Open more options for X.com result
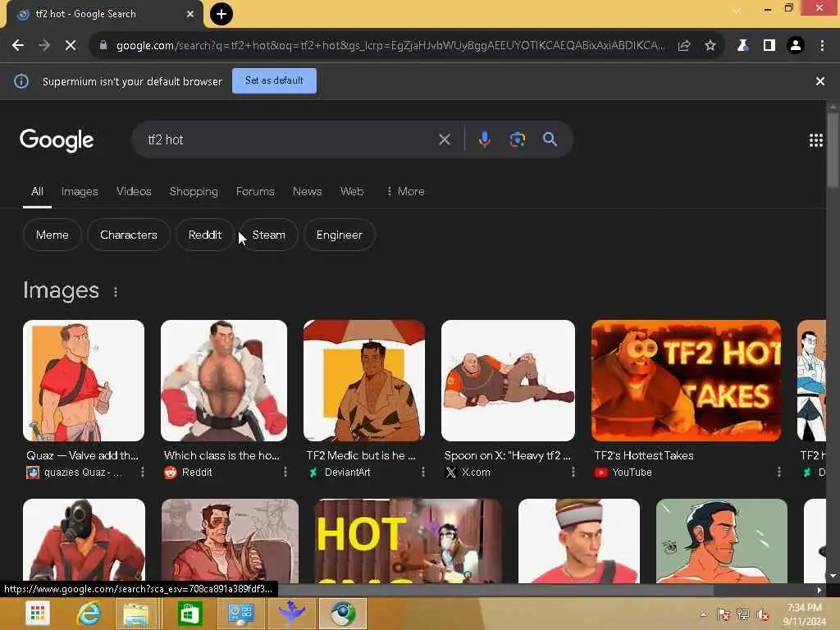This screenshot has height=630, width=840. point(573,472)
